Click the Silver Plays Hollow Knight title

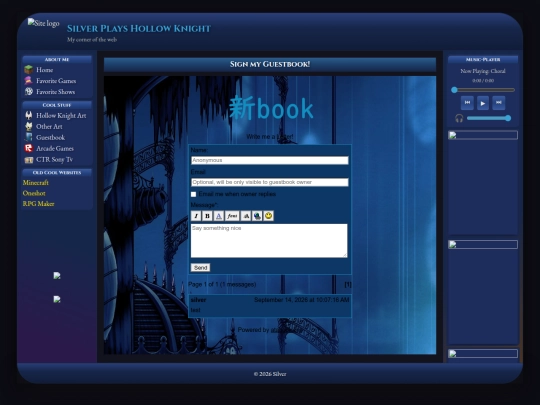pyautogui.click(x=139, y=29)
